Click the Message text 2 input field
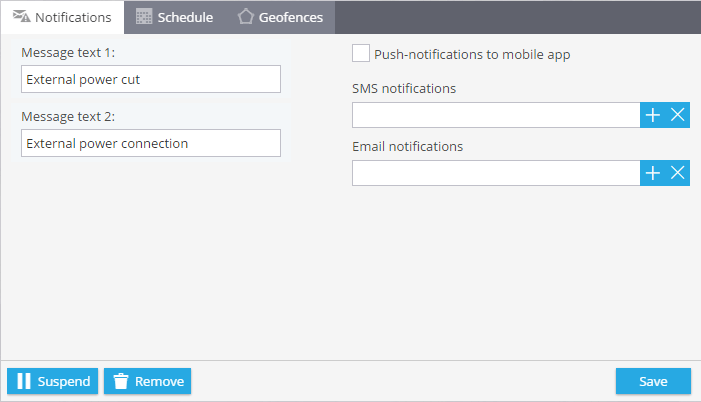The height and width of the screenshot is (402, 701). click(151, 143)
